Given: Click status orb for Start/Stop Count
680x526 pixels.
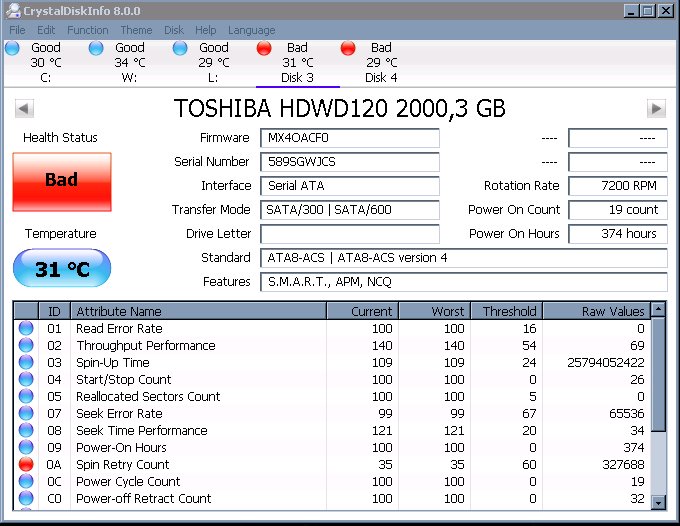Looking at the screenshot, I should [26, 379].
